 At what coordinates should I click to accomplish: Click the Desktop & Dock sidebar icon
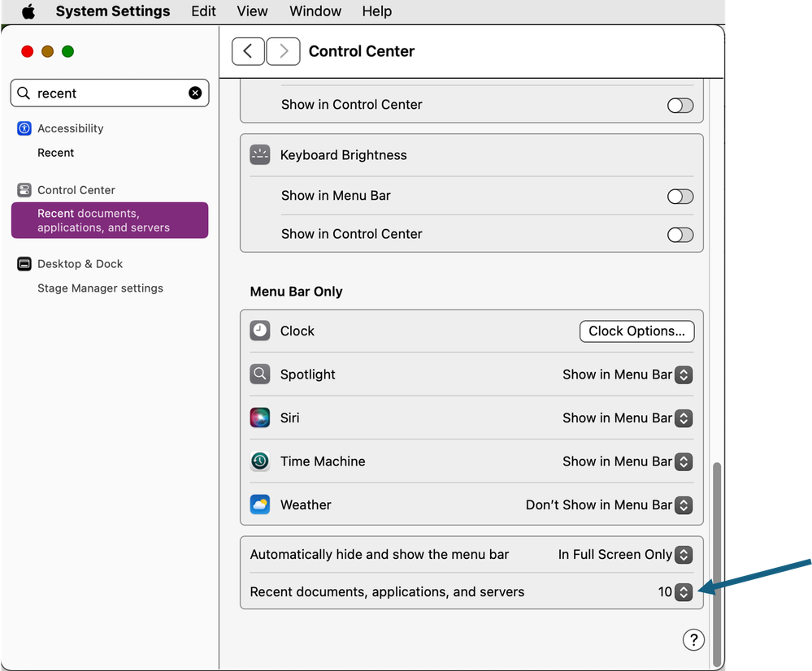point(24,264)
